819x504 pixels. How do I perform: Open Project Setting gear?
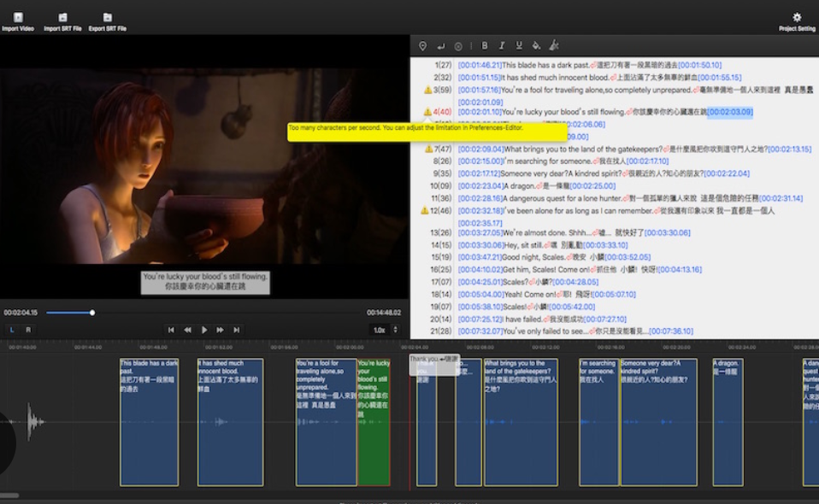point(797,17)
